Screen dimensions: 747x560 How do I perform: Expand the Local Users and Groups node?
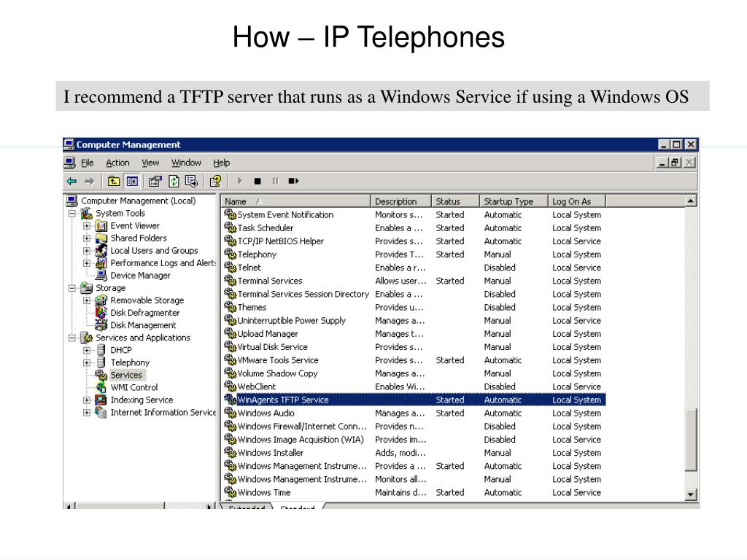[87, 251]
